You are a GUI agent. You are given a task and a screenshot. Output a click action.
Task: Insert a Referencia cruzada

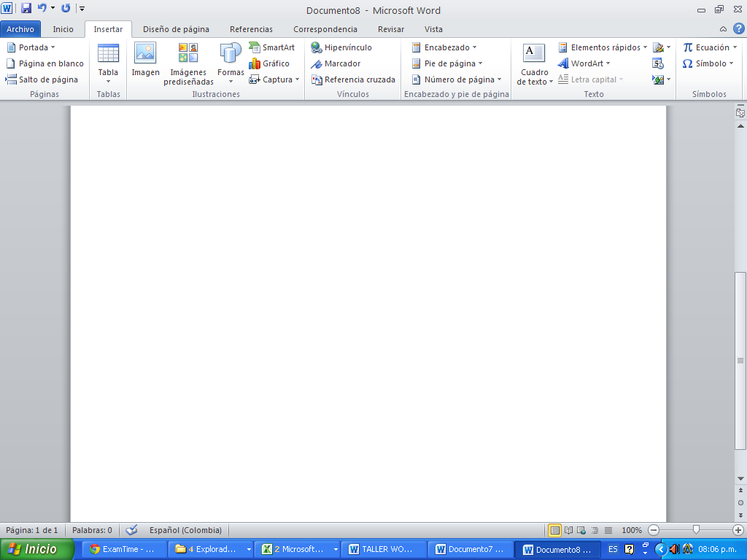(x=353, y=79)
